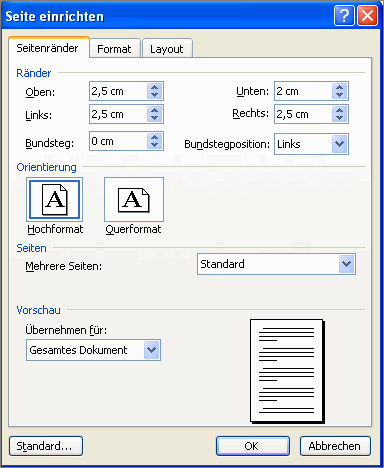
Task: Click the Hochformat label text
Action: (55, 229)
